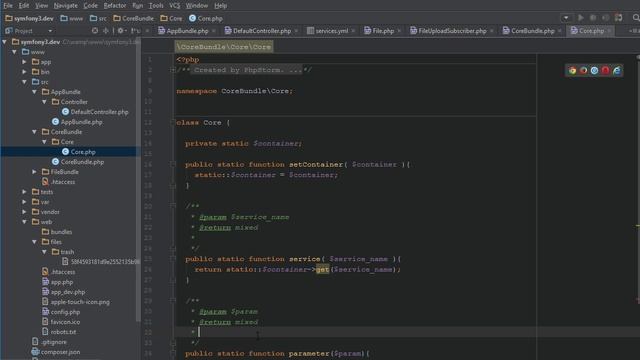The height and width of the screenshot is (360, 640).
Task: Click hide Project panel icon
Action: (x=135, y=31)
